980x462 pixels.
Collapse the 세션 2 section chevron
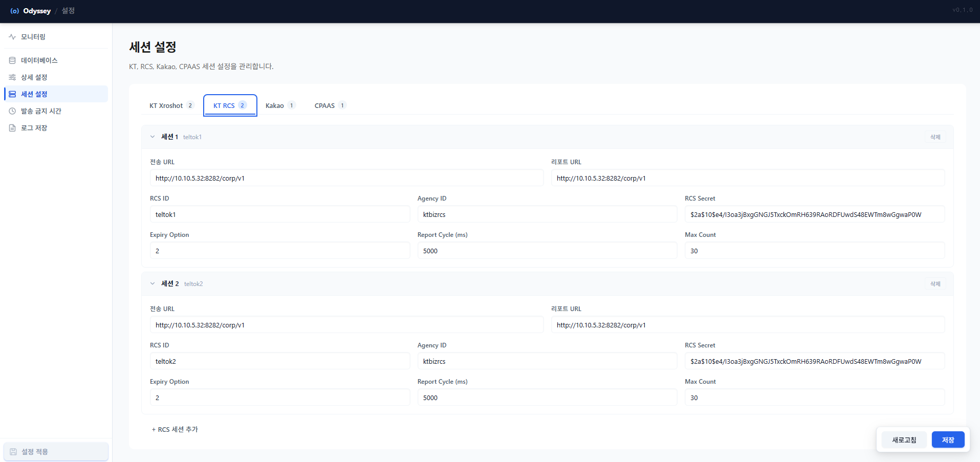(x=153, y=283)
